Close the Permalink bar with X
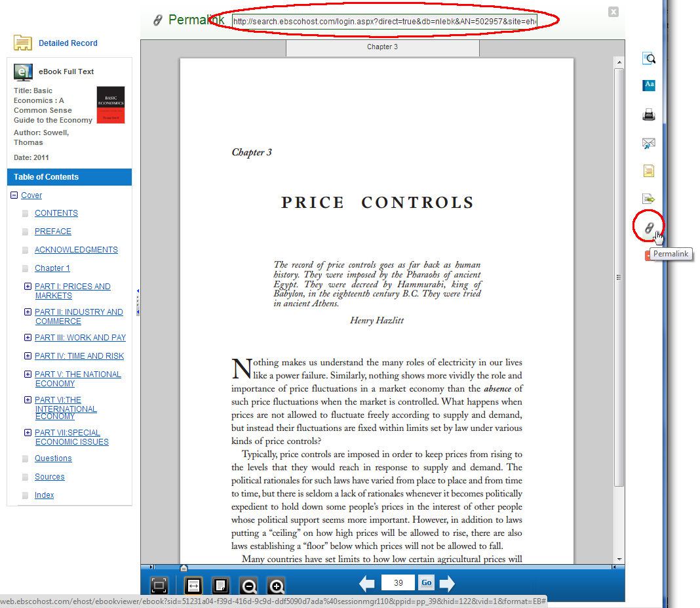The image size is (700, 608). pyautogui.click(x=613, y=12)
